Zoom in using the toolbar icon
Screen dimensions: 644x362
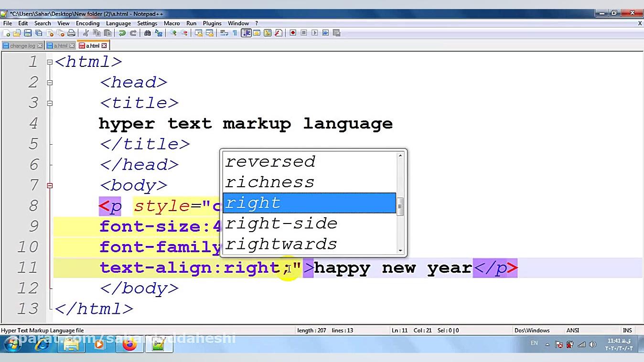click(173, 33)
